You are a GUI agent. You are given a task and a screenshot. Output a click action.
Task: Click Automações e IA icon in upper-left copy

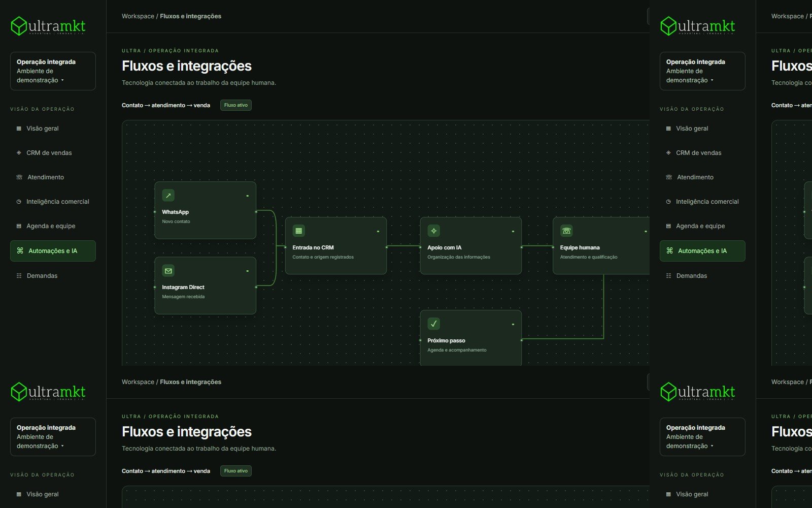(x=20, y=251)
